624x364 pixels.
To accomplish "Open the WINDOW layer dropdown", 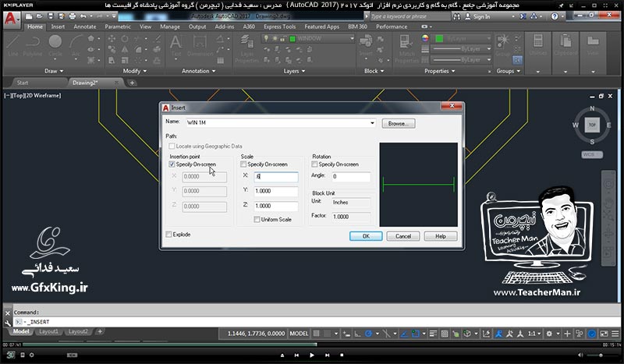I will (x=352, y=39).
